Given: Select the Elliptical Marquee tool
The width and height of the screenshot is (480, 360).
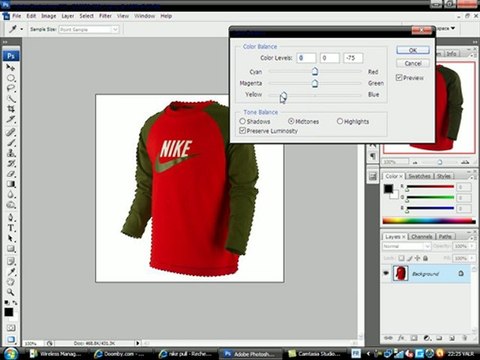Looking at the screenshot, I should (x=10, y=78).
